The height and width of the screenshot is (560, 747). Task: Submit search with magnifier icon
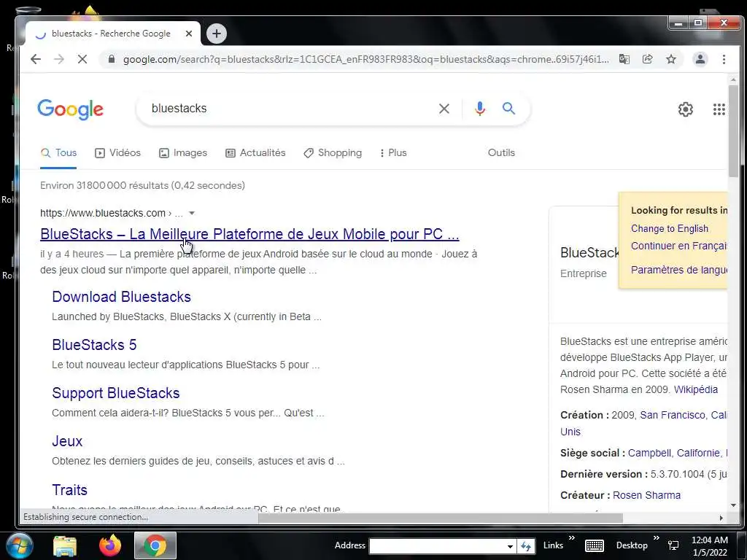click(508, 109)
